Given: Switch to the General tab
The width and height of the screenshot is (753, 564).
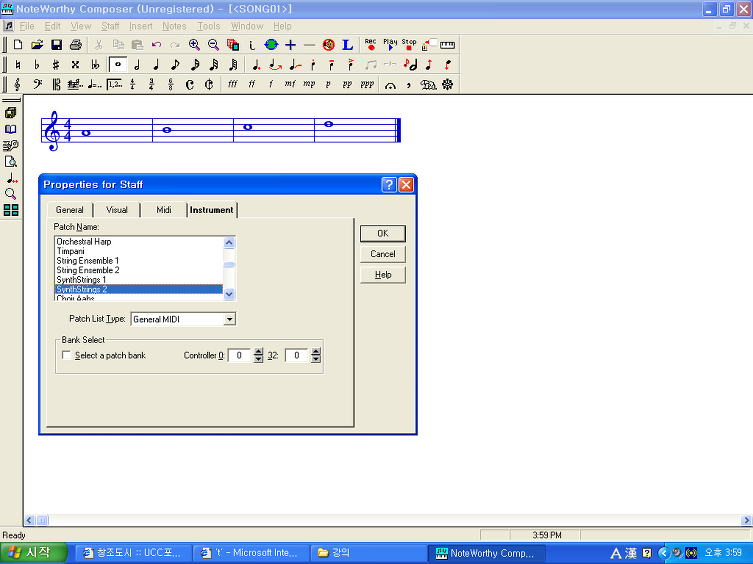Looking at the screenshot, I should tap(70, 210).
